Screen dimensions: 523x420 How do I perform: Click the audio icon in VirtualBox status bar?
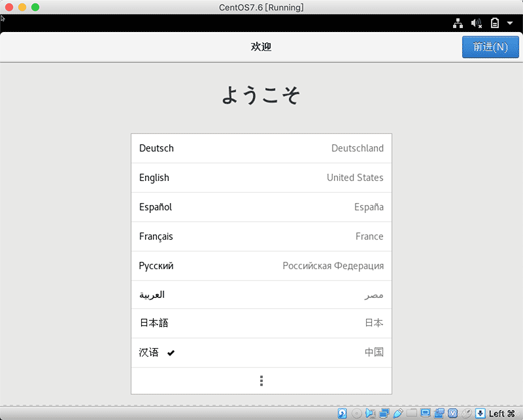(369, 413)
